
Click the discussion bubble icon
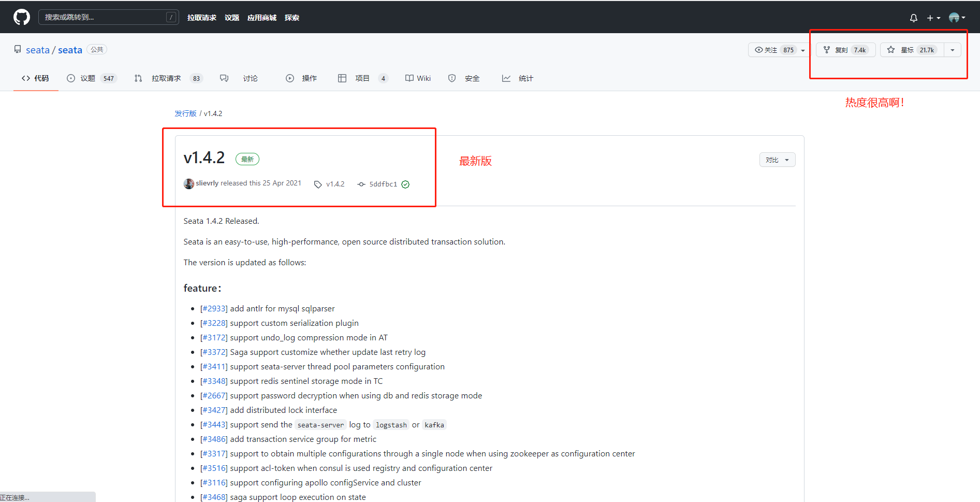click(224, 78)
